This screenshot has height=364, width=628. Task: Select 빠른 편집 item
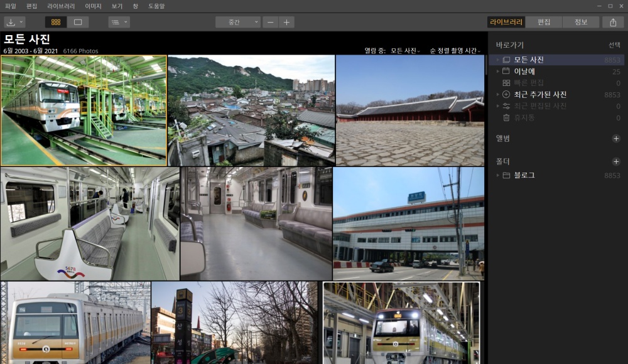[x=556, y=83]
